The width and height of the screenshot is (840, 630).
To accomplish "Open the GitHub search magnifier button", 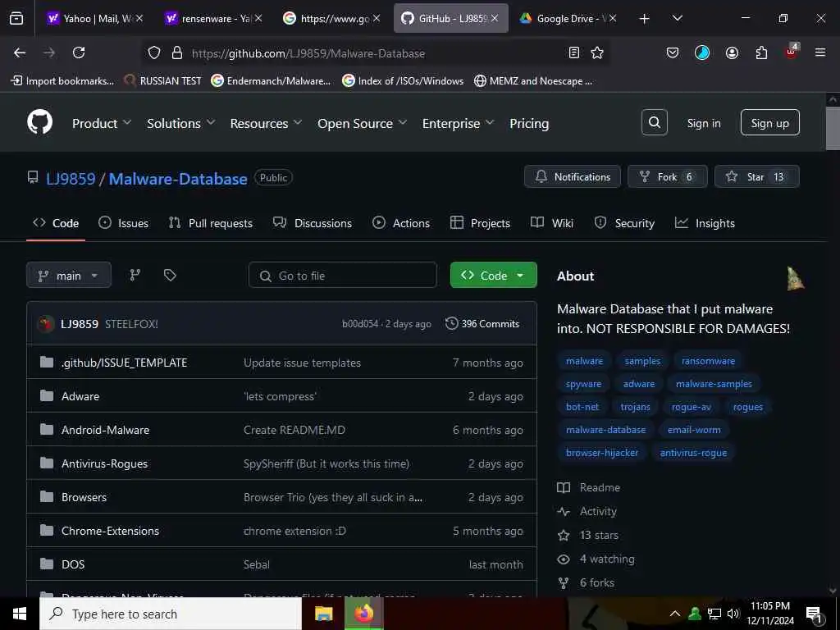I will pos(654,123).
